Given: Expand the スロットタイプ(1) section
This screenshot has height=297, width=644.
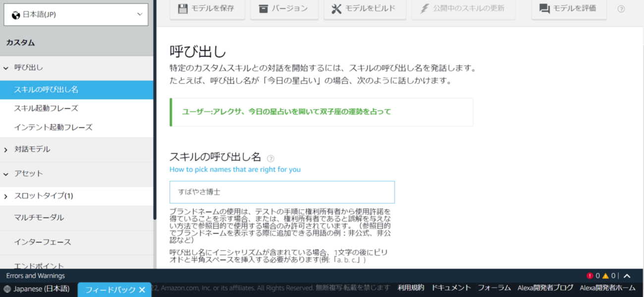Looking at the screenshot, I should click(x=6, y=196).
